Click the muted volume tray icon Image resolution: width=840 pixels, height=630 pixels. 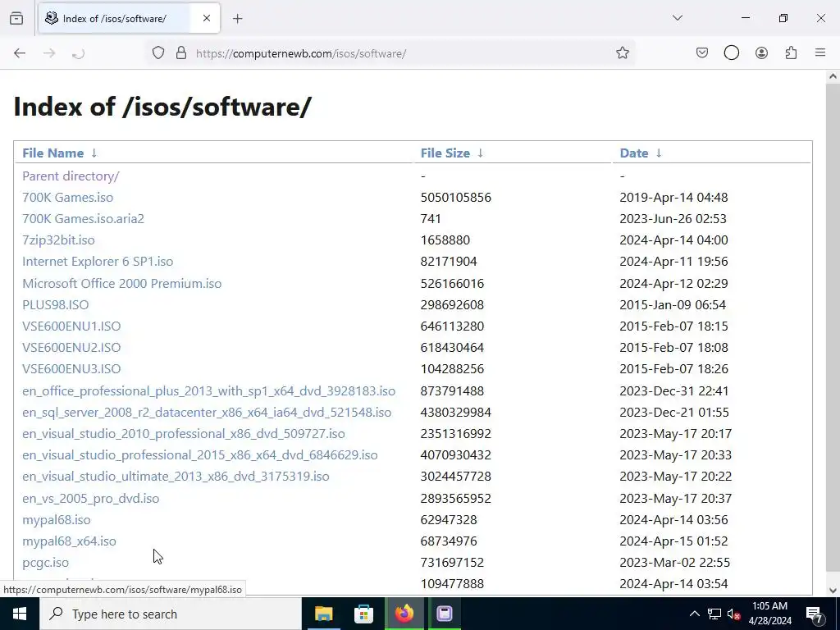click(x=734, y=614)
